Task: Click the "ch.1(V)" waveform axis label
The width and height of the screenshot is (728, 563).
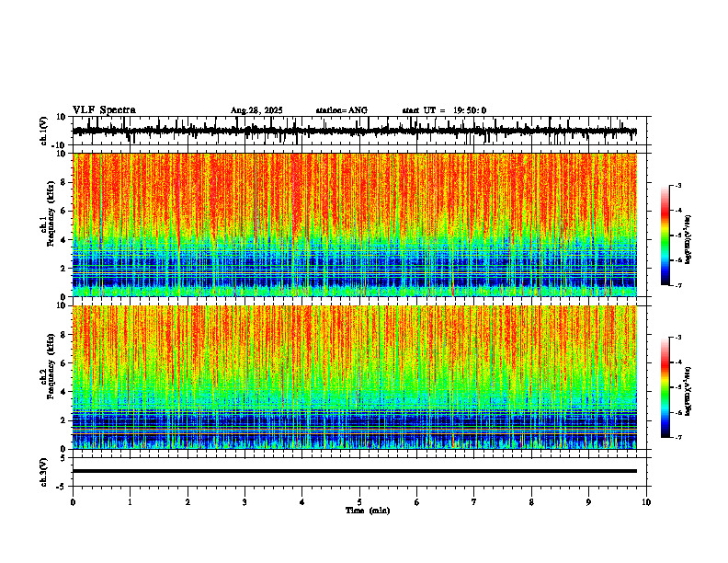Action: pyautogui.click(x=44, y=131)
